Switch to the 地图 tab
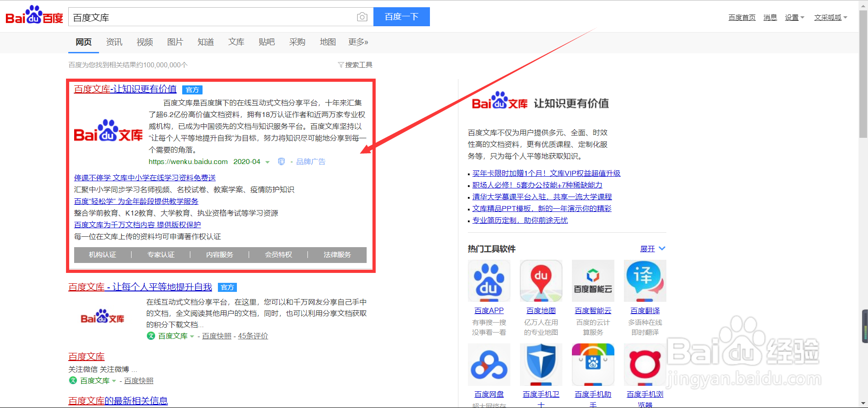Screen dimensions: 868x408 point(328,42)
